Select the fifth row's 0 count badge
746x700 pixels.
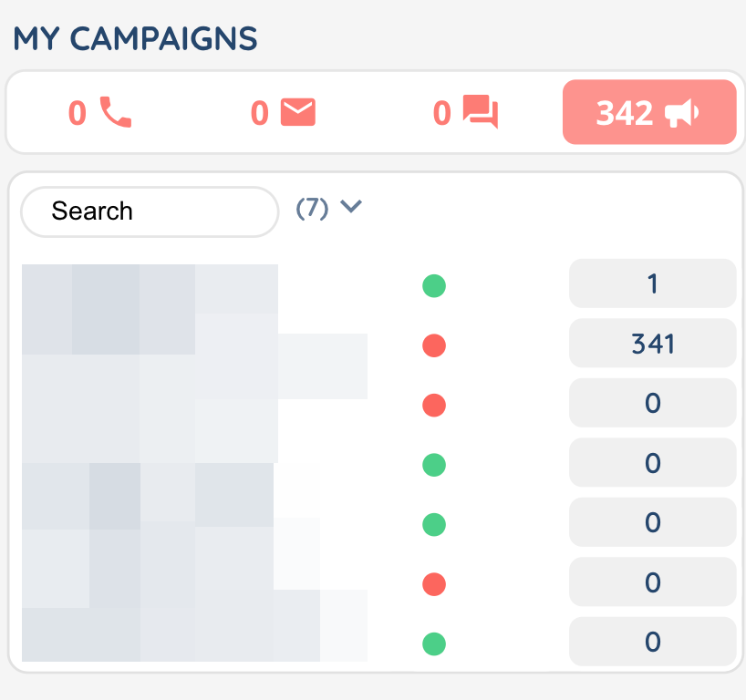coord(652,522)
